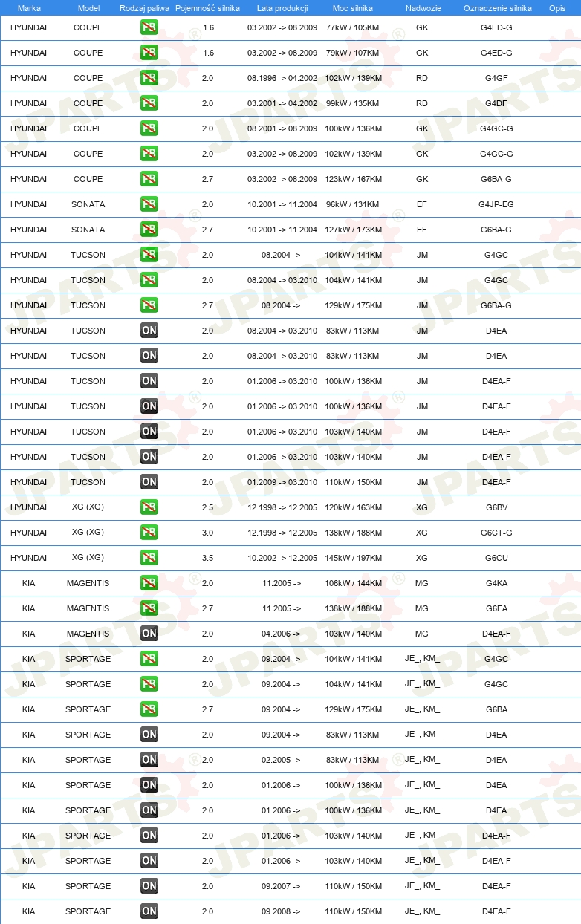Click the 79kW / 107KM power cell
This screenshot has width=581, height=924.
[x=352, y=53]
